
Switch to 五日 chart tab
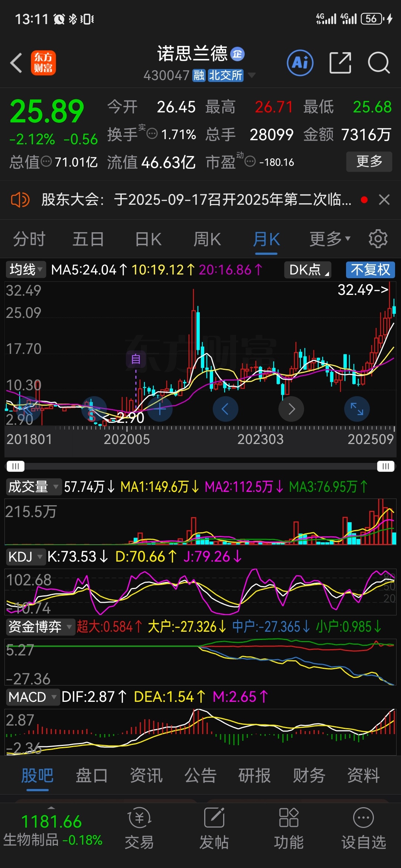click(88, 239)
